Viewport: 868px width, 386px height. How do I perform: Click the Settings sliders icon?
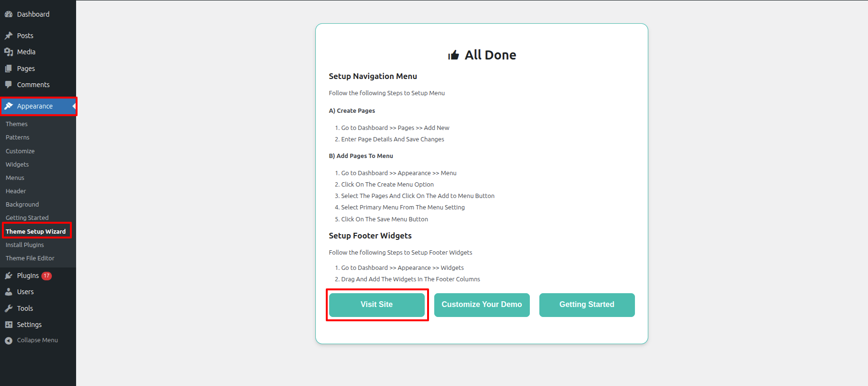click(9, 325)
